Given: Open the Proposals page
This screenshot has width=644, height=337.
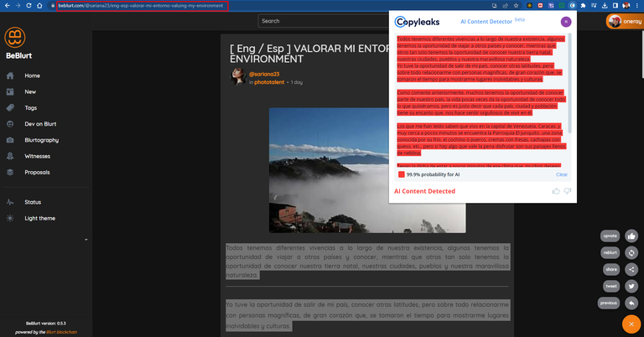Looking at the screenshot, I should click(37, 172).
